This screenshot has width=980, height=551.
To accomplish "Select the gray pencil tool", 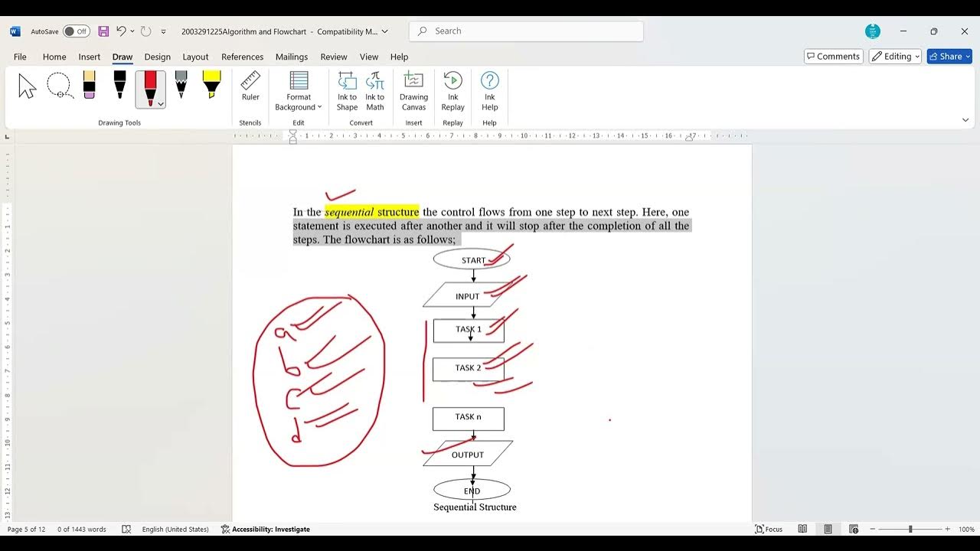I will [181, 85].
